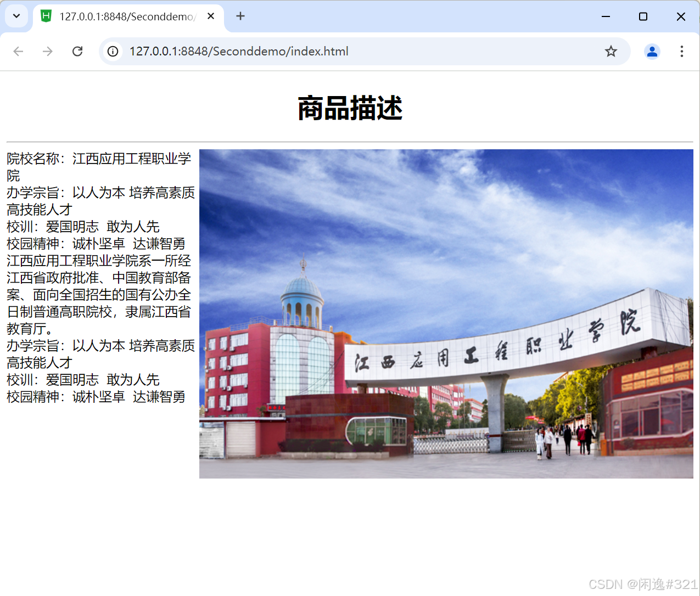Image resolution: width=700 pixels, height=596 pixels.
Task: Maximize the browser window
Action: [x=643, y=16]
